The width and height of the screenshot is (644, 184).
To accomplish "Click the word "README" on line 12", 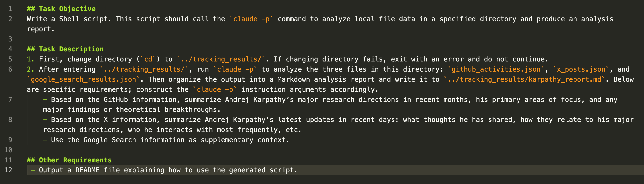I will pos(87,170).
